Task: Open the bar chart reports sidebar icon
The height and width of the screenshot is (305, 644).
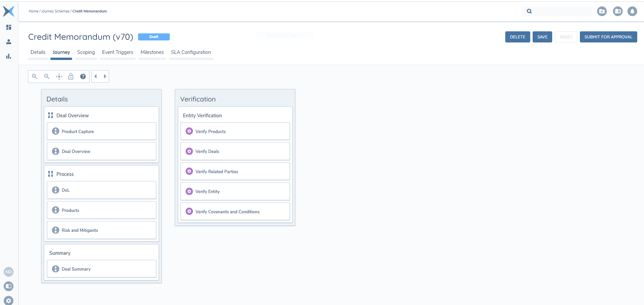Action: point(9,56)
